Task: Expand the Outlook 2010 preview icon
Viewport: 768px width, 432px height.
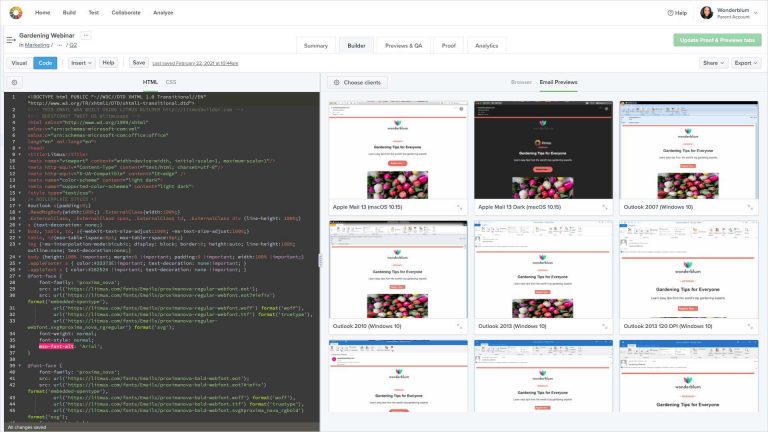Action: (459, 326)
